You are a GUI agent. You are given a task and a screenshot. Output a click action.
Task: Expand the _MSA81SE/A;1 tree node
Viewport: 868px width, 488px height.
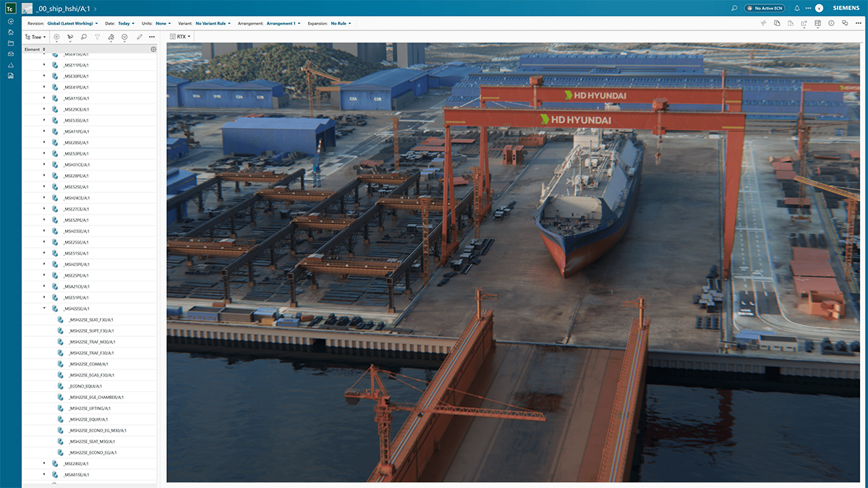point(43,475)
